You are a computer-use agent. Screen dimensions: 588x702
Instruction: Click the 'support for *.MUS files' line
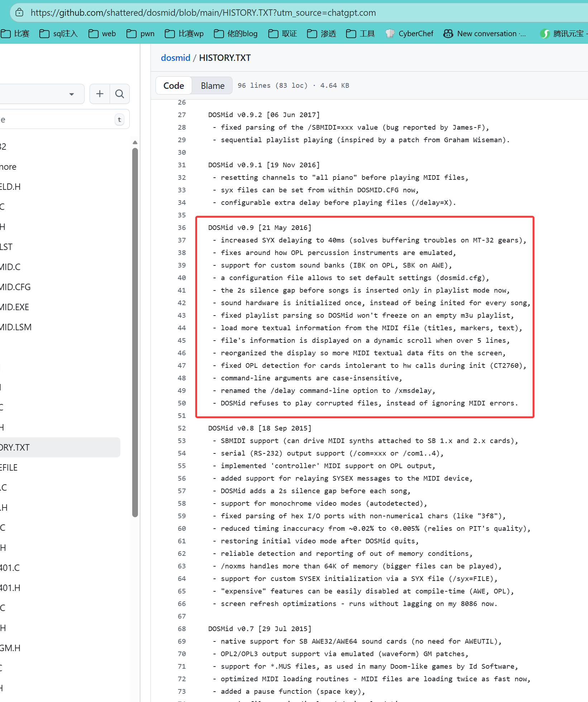pos(365,667)
